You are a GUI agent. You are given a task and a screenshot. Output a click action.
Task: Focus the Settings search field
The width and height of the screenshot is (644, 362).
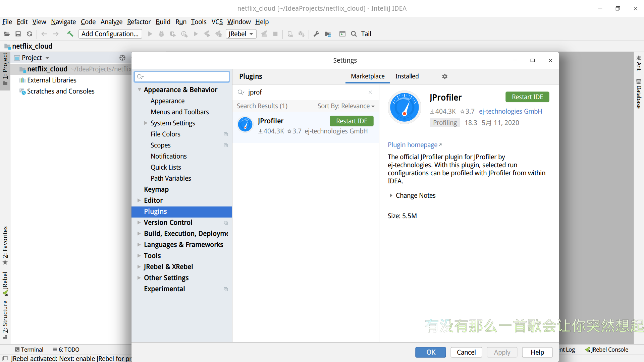coord(182,77)
